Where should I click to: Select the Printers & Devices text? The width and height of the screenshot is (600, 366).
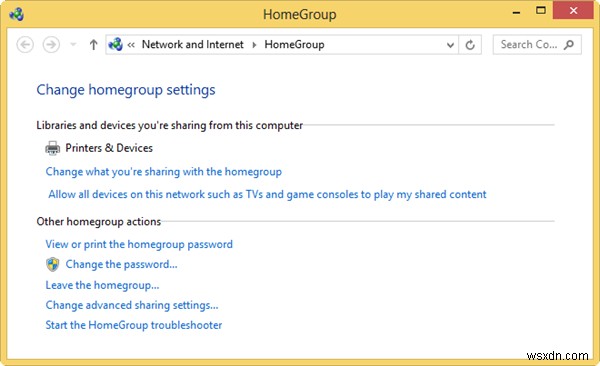point(109,148)
